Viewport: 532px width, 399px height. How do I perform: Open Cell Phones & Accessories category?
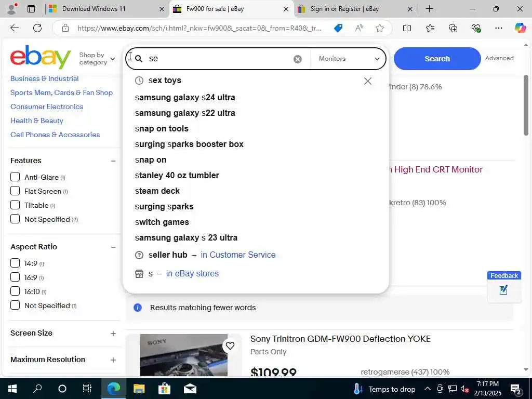[x=55, y=135]
